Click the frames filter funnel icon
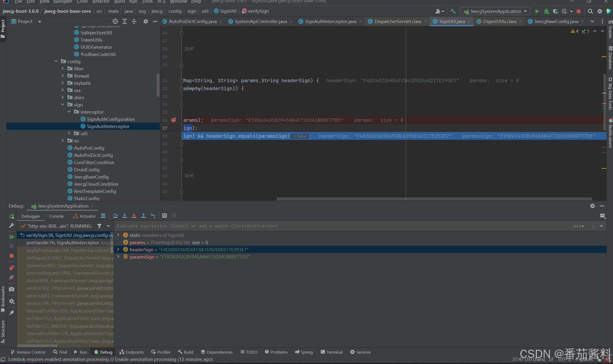Viewport: 613px width, 364px height. coord(99,226)
